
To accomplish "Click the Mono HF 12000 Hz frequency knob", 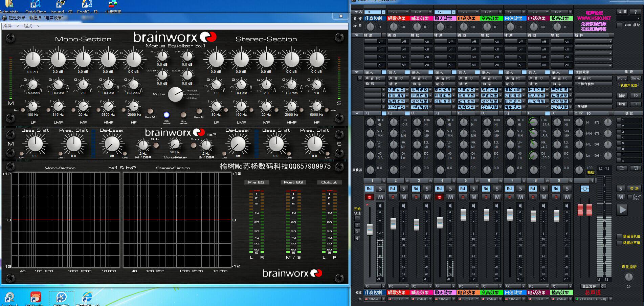I will coord(133,106).
